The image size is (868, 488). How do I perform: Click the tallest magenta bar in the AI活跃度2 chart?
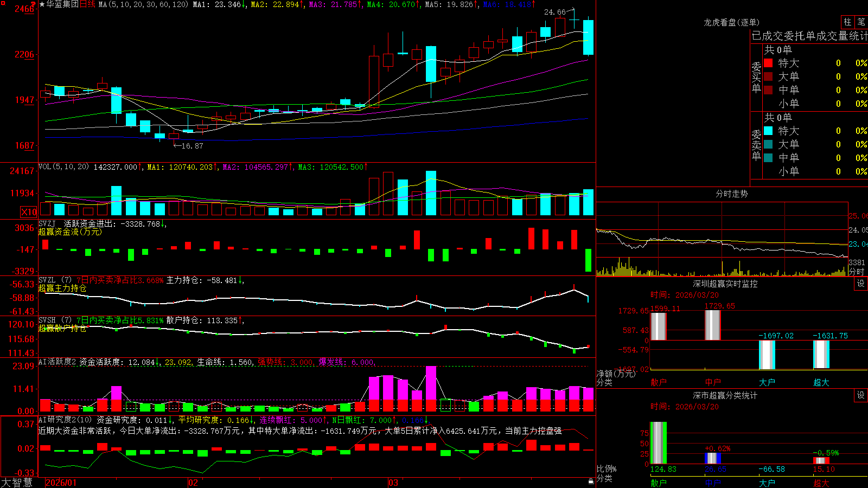click(x=431, y=383)
